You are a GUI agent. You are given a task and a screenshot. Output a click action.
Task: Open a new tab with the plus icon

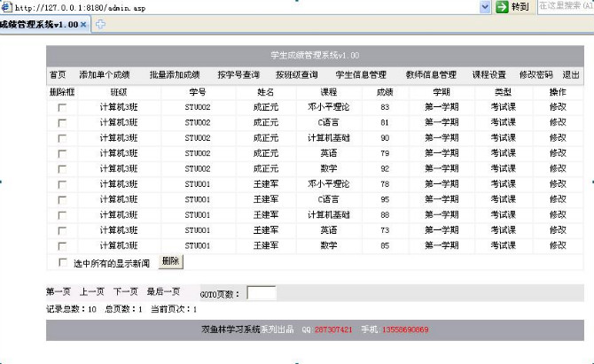[x=100, y=25]
